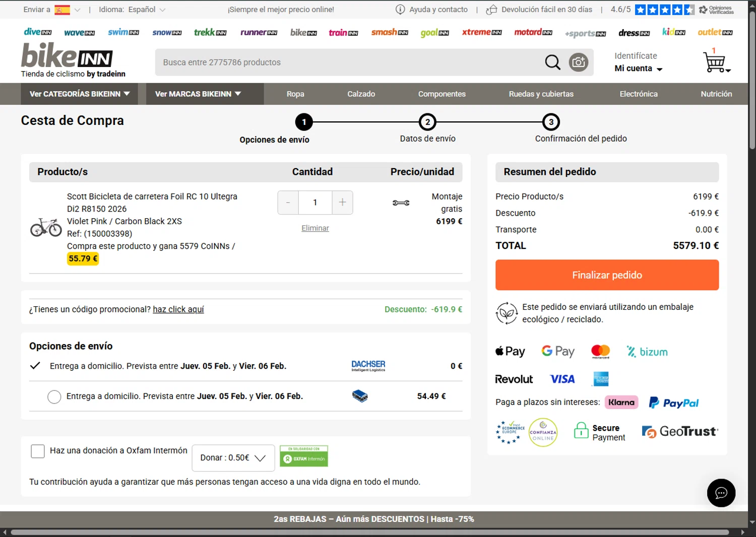
Task: Open the motardinn store logo
Action: coord(533,32)
